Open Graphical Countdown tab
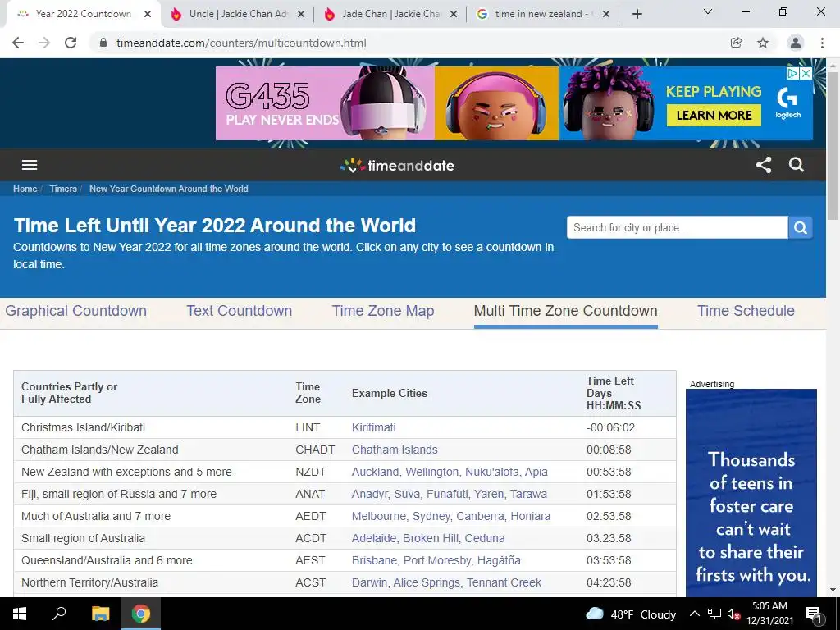This screenshot has height=630, width=840. (x=76, y=311)
